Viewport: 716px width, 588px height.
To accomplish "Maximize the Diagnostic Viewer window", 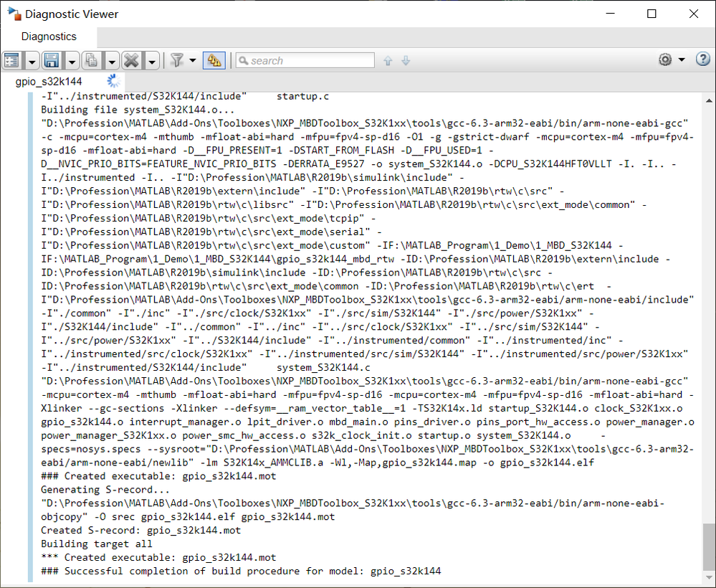I will coord(651,14).
